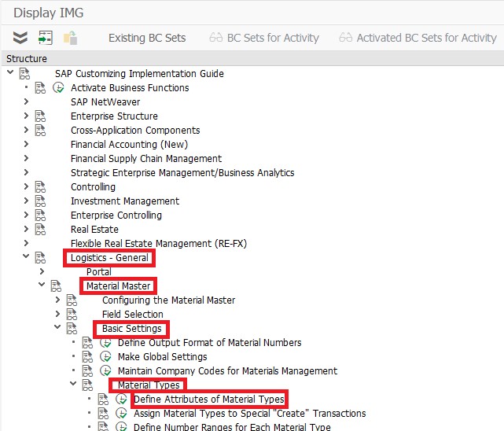Viewport: 504px width, 431px height.
Task: Execute activity icon for Maintain Company Codes
Action: (105, 370)
